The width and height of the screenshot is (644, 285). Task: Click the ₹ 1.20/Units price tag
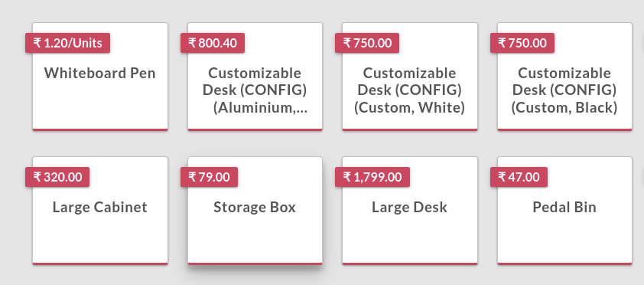(x=68, y=43)
